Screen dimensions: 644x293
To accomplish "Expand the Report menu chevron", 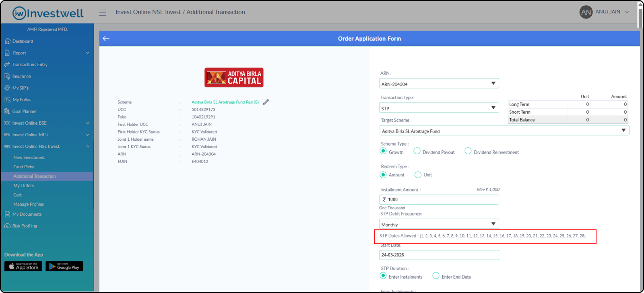I will (x=88, y=53).
